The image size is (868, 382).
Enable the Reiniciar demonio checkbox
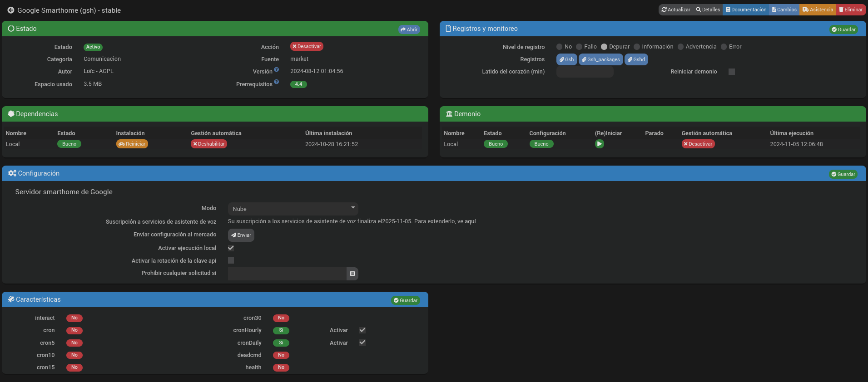[x=731, y=72]
